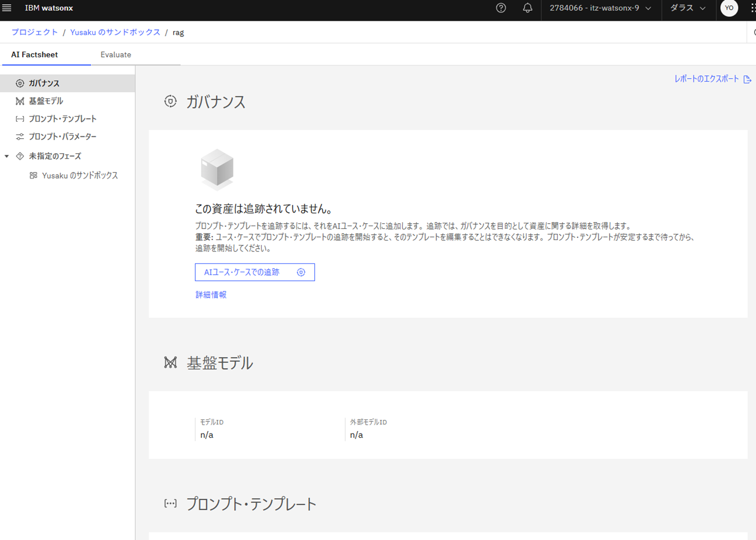Click the AIユース・ケースでの追跡 button
The height and width of the screenshot is (540, 756).
click(255, 272)
